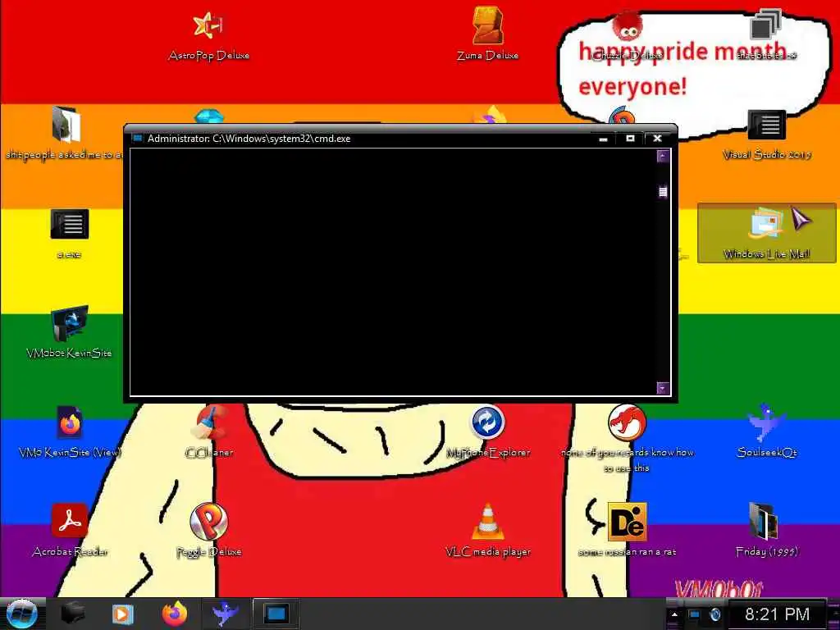Launch Zuma Deluxe from the desktop

click(487, 34)
